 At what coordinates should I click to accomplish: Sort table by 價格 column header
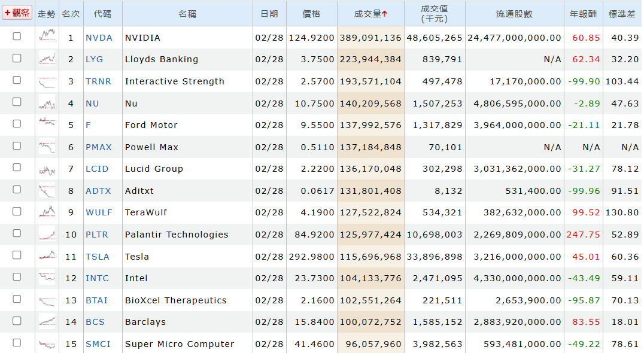click(x=311, y=14)
